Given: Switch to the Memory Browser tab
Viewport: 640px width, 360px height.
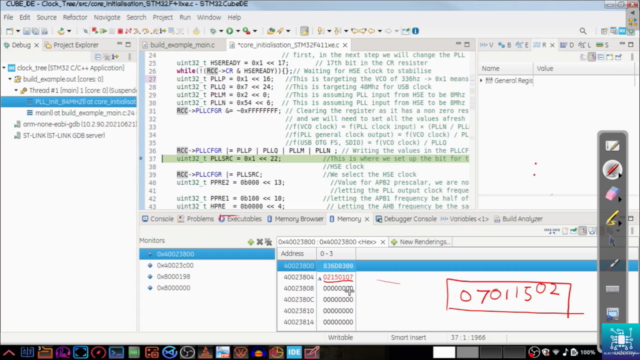Looking at the screenshot, I should [295, 219].
